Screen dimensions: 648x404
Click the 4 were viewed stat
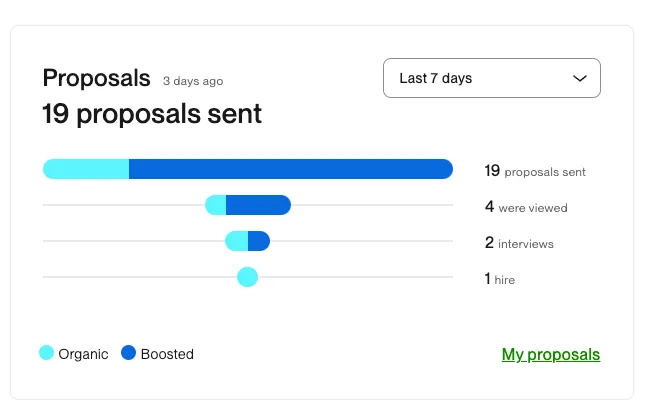526,208
